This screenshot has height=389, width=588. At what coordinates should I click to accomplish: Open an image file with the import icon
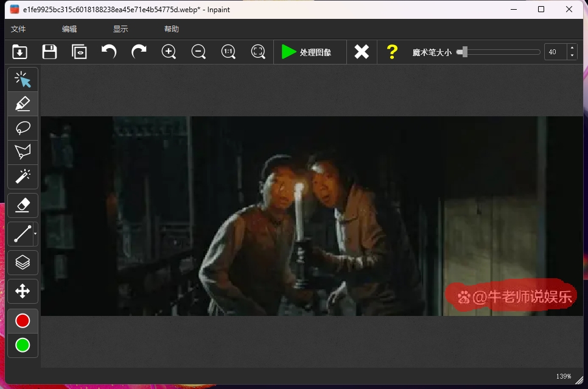pos(19,52)
